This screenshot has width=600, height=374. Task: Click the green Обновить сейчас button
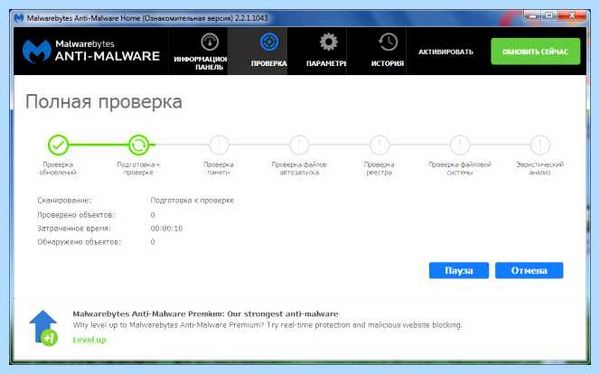(535, 51)
